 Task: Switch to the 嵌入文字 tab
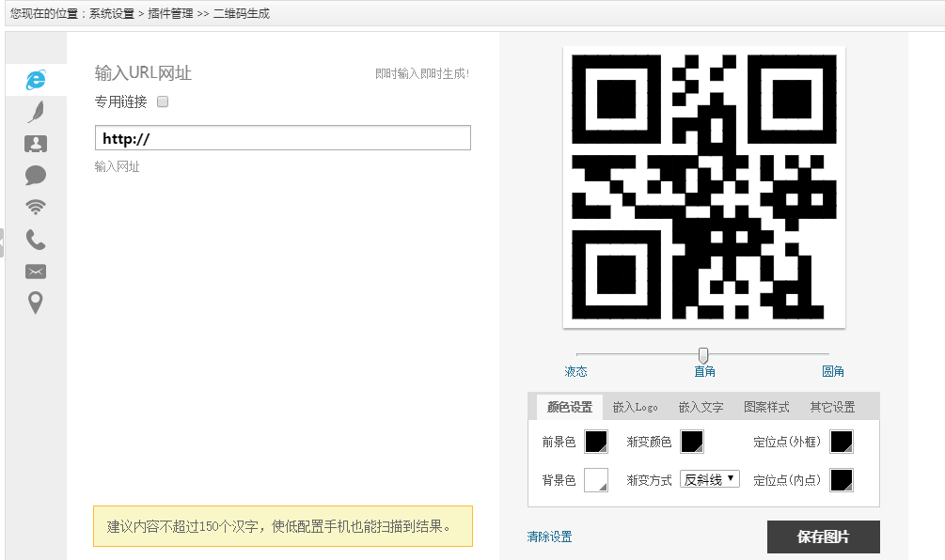[x=701, y=407]
